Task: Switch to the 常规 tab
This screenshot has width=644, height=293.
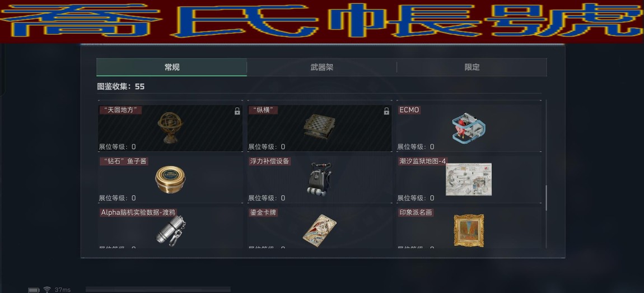Action: (172, 67)
